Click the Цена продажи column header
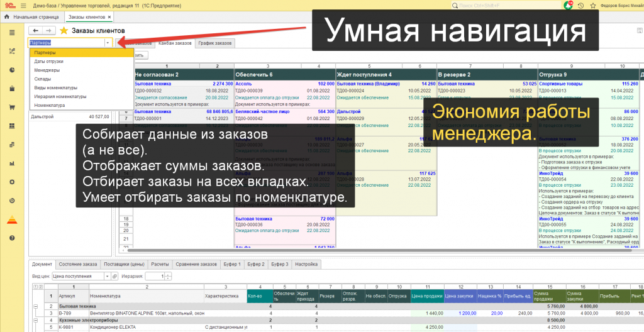This screenshot has height=332, width=644. point(427,296)
